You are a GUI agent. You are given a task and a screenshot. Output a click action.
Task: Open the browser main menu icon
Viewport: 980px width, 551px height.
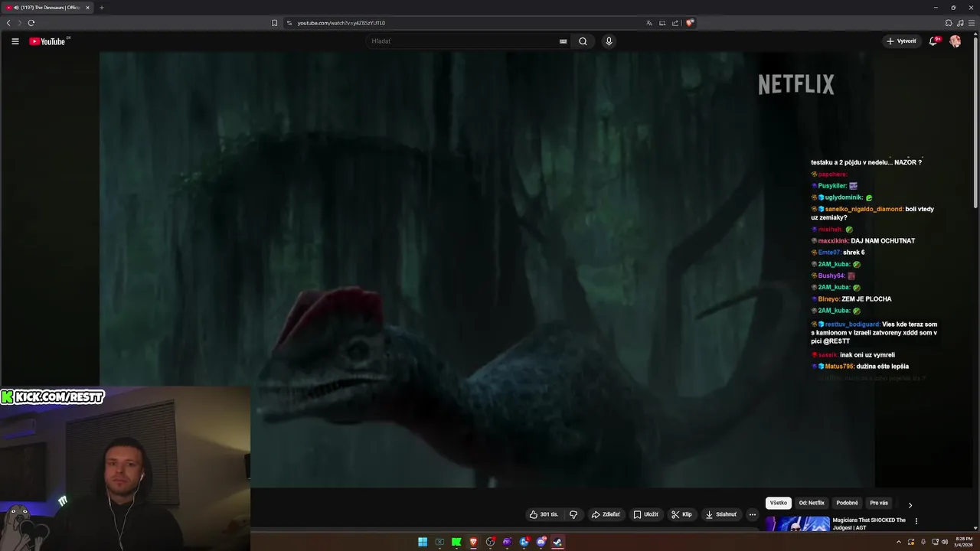tap(972, 23)
